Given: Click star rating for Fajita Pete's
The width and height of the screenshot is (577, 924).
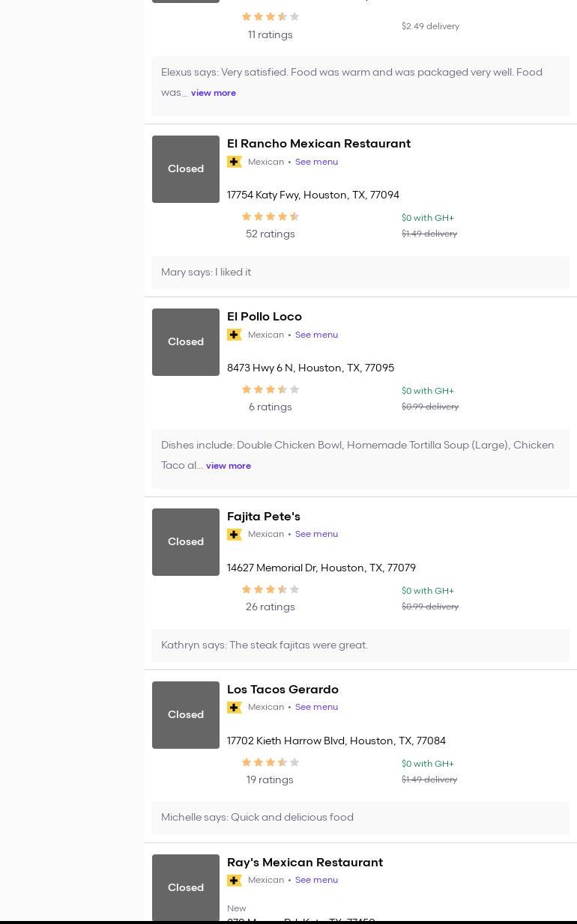Looking at the screenshot, I should (x=270, y=589).
